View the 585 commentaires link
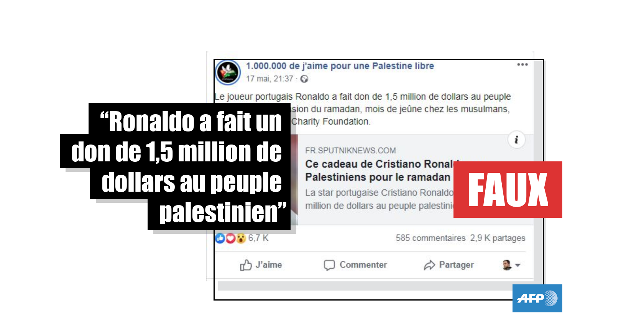644x322 pixels. (x=430, y=238)
